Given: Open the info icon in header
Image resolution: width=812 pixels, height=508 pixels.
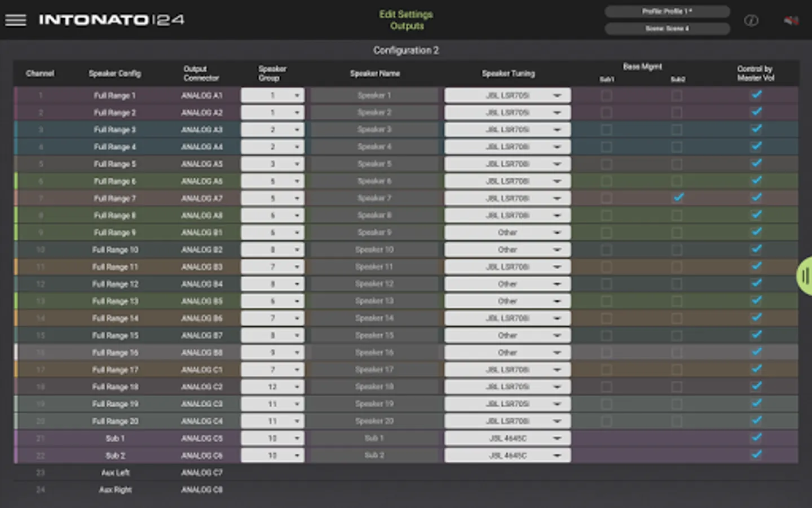Looking at the screenshot, I should pos(751,21).
